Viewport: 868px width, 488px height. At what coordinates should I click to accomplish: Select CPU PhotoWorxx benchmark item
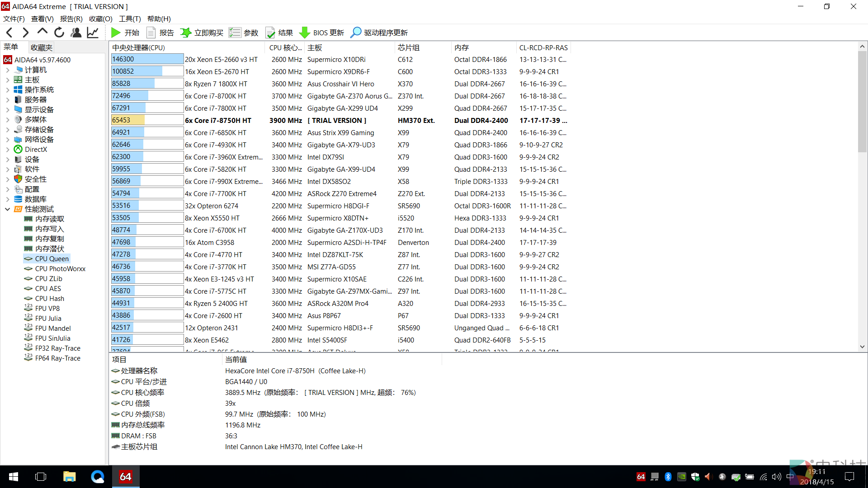pyautogui.click(x=60, y=269)
